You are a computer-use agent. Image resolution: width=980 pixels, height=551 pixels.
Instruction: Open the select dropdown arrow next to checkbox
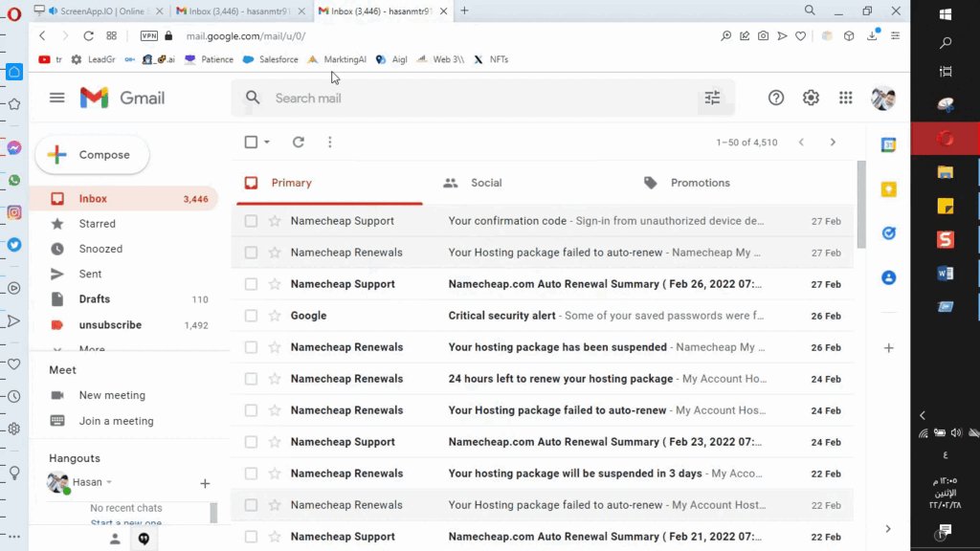267,143
